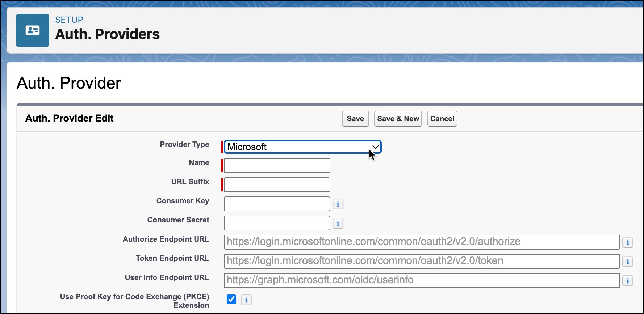Open the Provider Type dropdown
This screenshot has width=644, height=314.
tap(302, 147)
